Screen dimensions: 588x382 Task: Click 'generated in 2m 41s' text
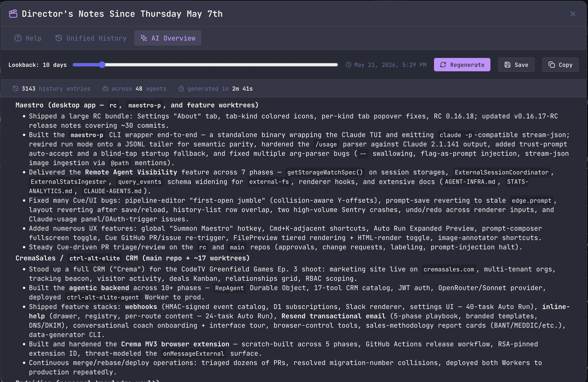tap(220, 88)
